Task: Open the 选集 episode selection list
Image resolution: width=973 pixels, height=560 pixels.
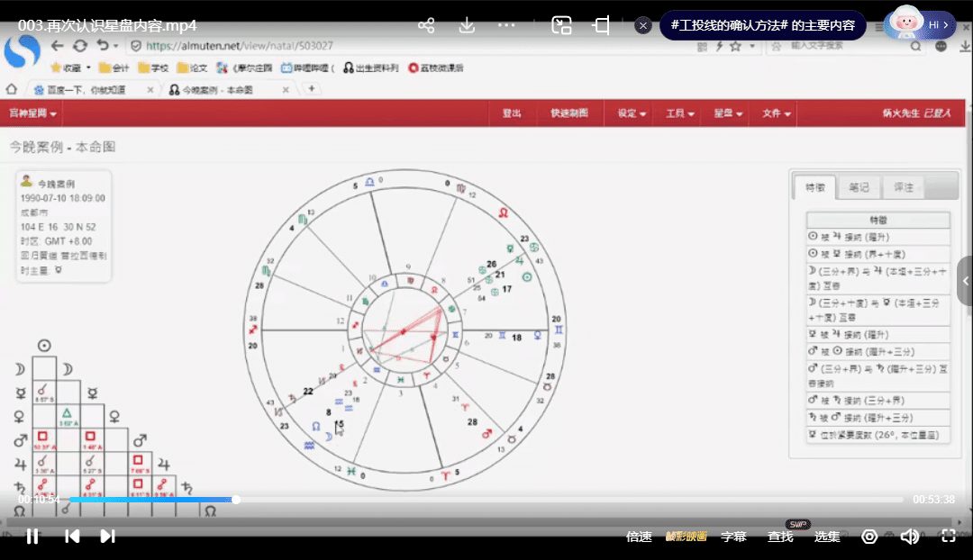Action: tap(827, 537)
